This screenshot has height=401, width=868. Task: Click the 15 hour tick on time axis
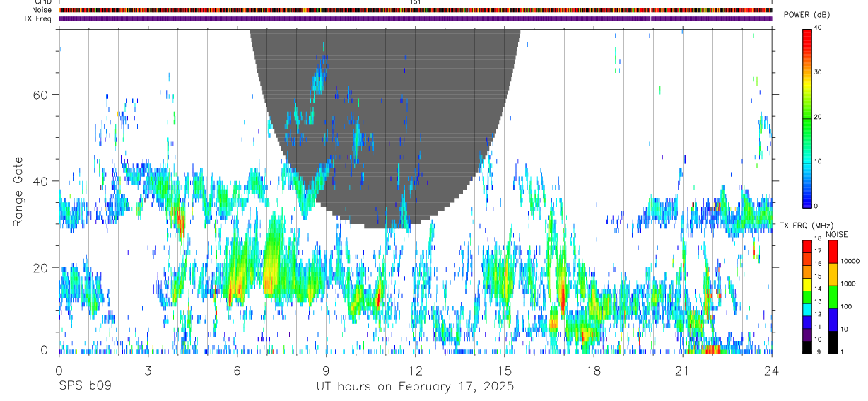point(505,371)
